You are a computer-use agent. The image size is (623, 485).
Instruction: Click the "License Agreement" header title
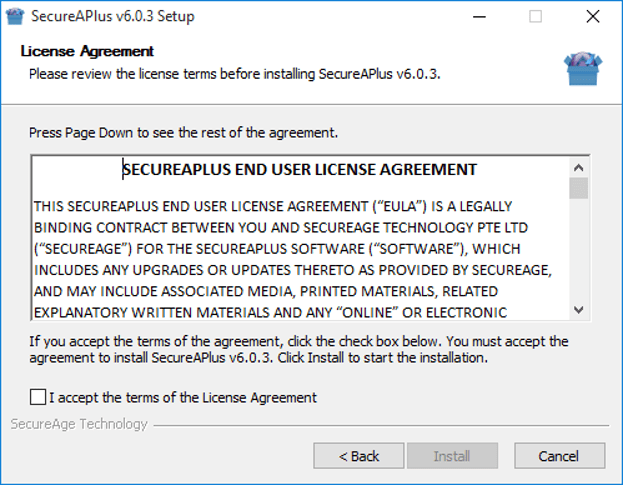point(88,51)
